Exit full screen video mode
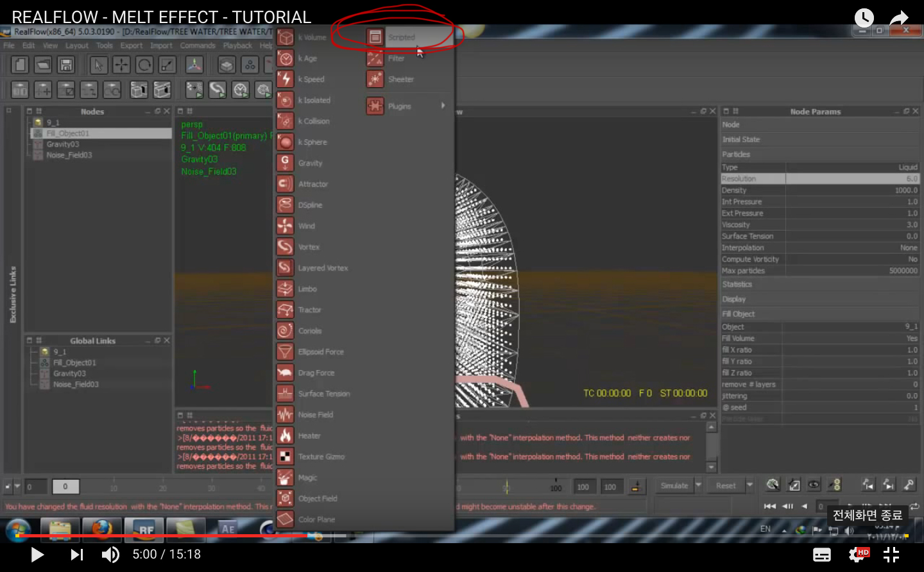The width and height of the screenshot is (924, 572). pos(891,555)
